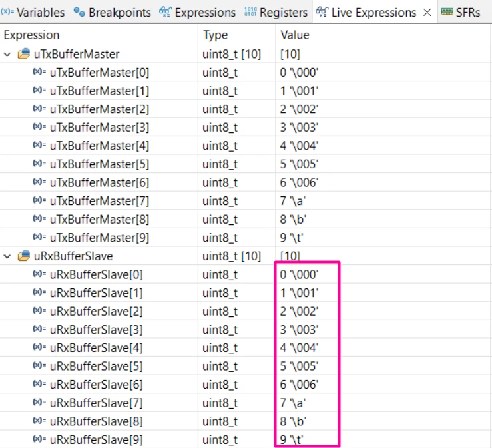The width and height of the screenshot is (492, 448).
Task: Click the variable icon beside uTxBufferMaster[5]
Action: [x=39, y=164]
